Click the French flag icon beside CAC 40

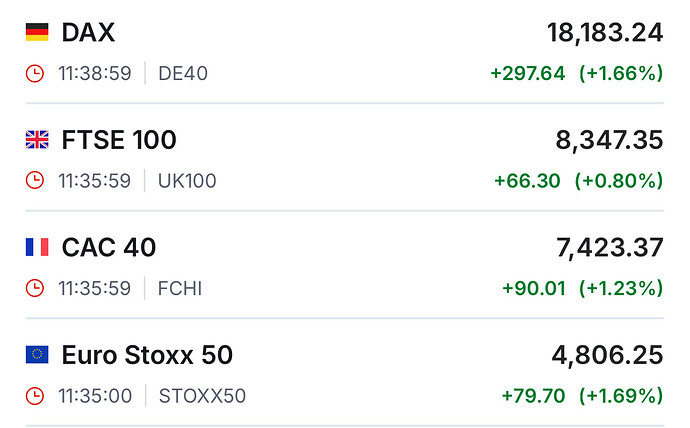pos(37,247)
